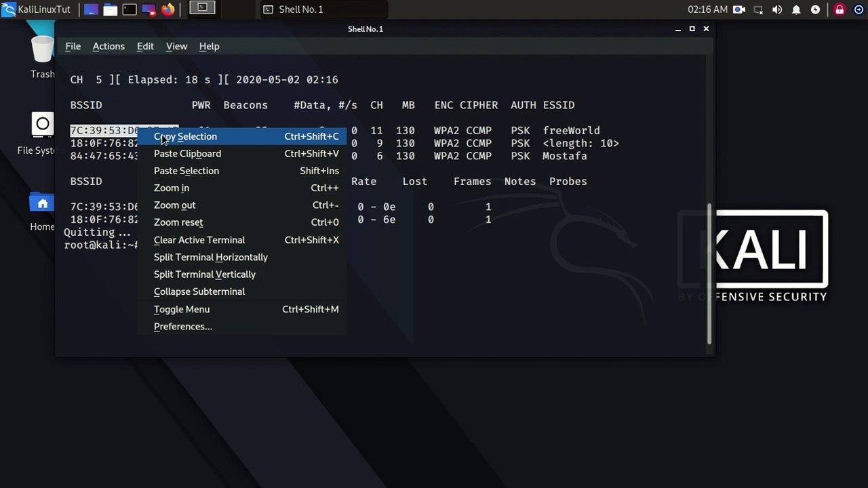The height and width of the screenshot is (488, 868).
Task: Click the Shell No. 1 title bar
Action: tap(365, 29)
